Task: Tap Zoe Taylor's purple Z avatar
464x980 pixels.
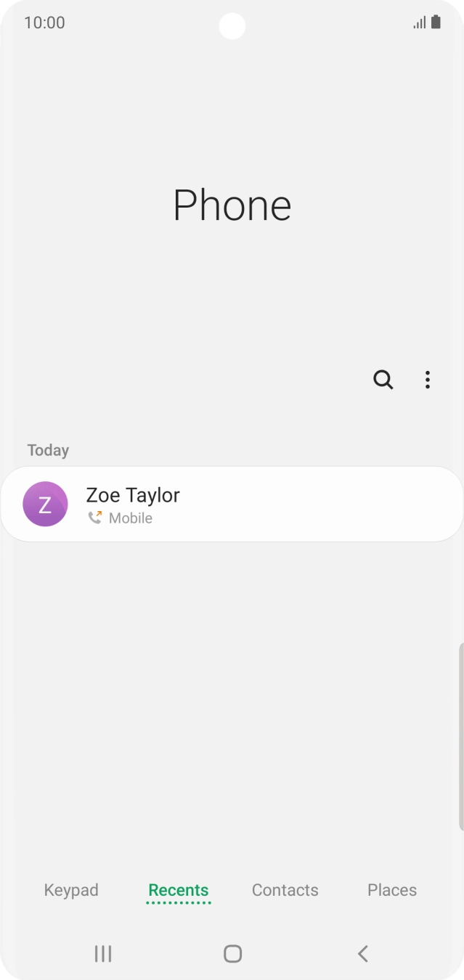Action: point(45,504)
